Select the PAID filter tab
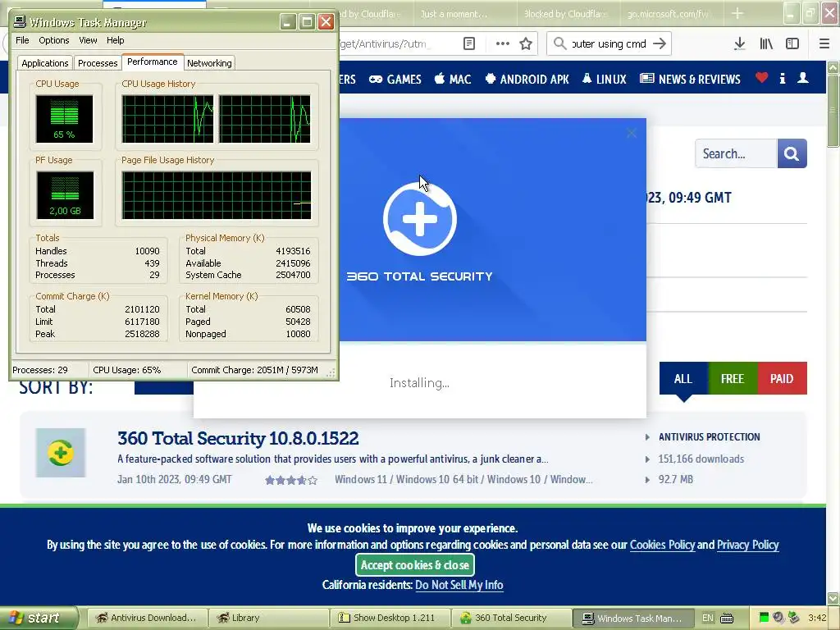The image size is (840, 630). point(782,378)
